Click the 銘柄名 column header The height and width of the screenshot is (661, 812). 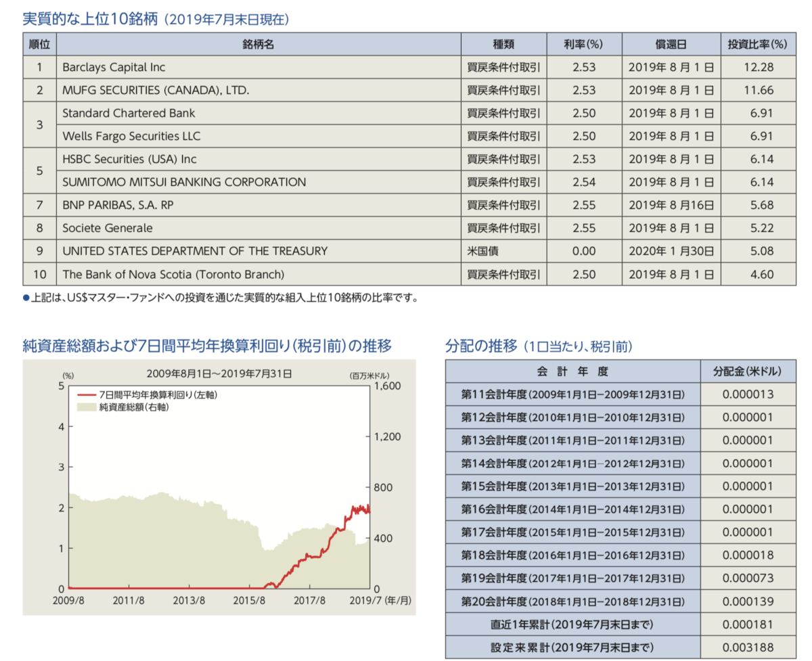tap(259, 44)
